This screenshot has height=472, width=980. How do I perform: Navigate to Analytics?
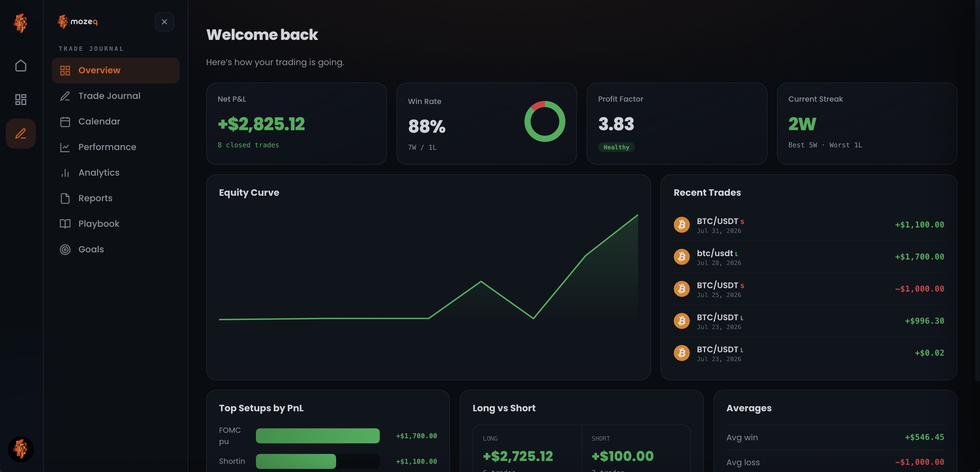[x=116, y=173]
